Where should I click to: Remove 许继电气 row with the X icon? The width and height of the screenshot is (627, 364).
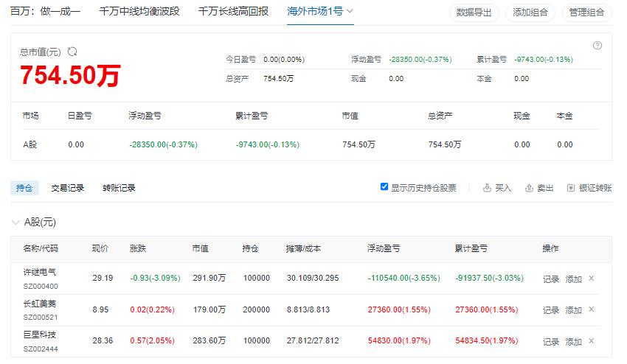[x=592, y=278]
